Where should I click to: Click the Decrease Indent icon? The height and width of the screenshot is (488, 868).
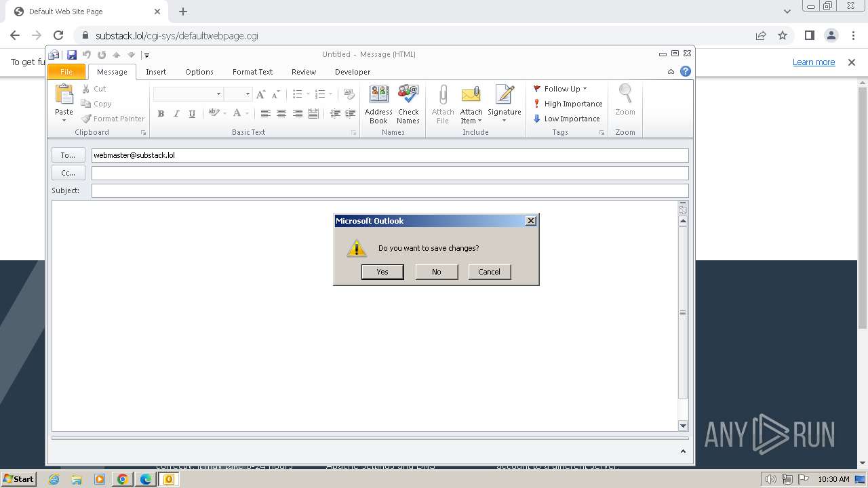tap(335, 114)
